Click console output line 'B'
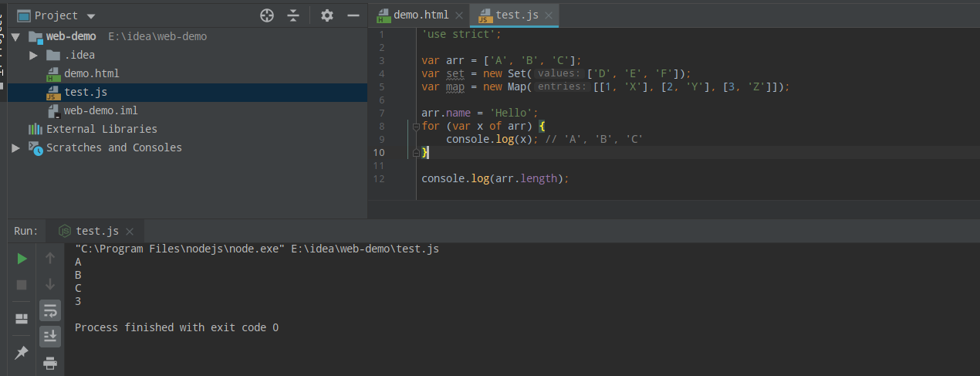Viewport: 980px width, 376px height. tap(78, 276)
